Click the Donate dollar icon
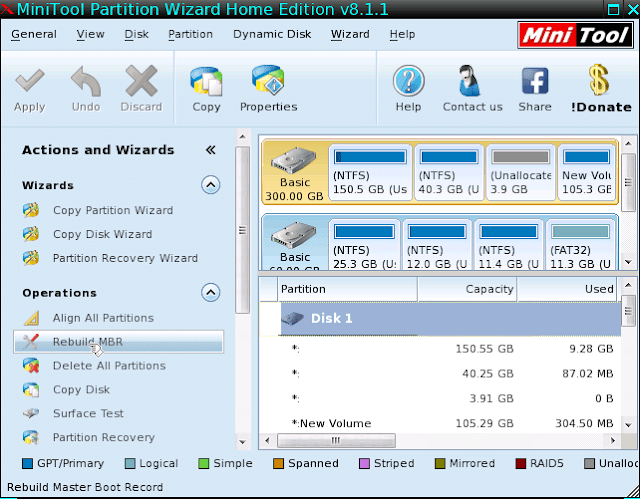Screen dimensions: 640x499 tap(598, 80)
